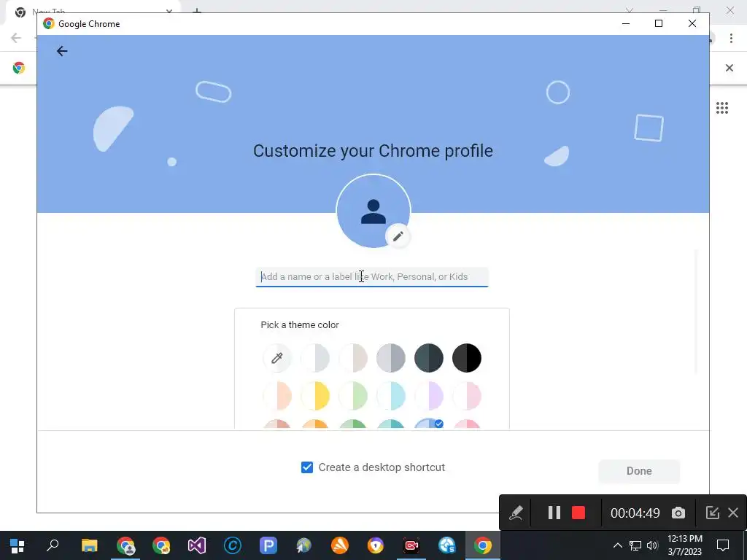The width and height of the screenshot is (747, 560).
Task: Open Windows taskbar search
Action: click(53, 545)
